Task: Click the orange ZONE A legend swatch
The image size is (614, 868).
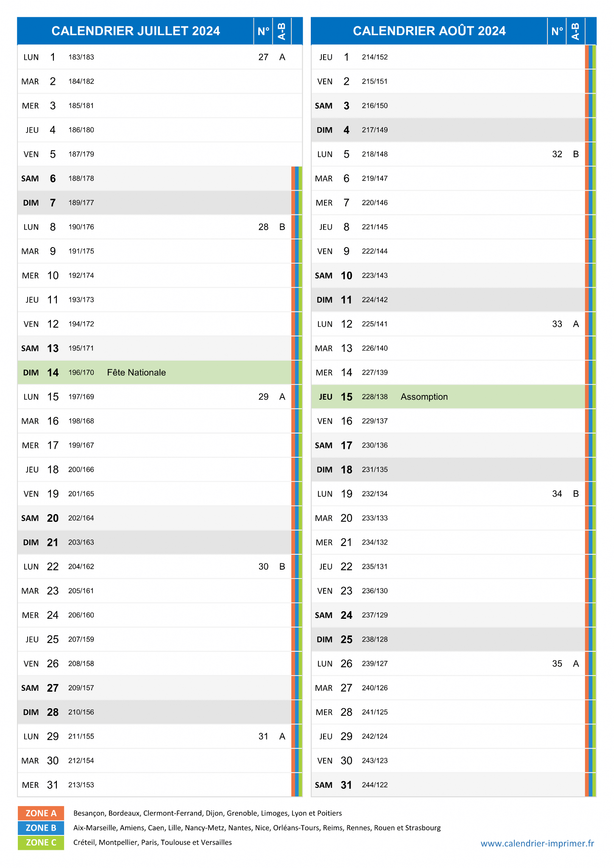Action: coord(41,813)
